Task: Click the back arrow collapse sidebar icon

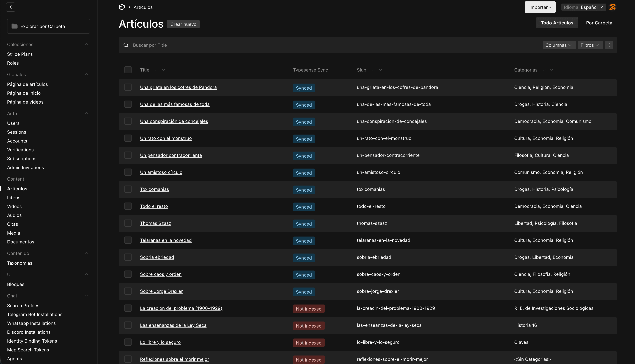Action: (x=10, y=7)
